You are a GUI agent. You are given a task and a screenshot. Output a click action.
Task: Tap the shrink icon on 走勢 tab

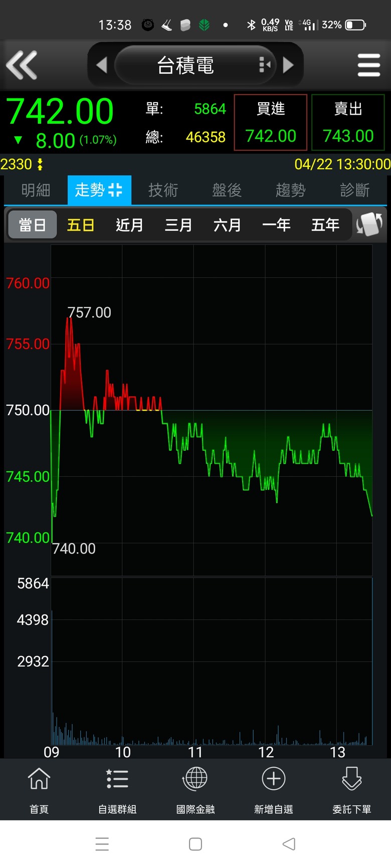115,190
